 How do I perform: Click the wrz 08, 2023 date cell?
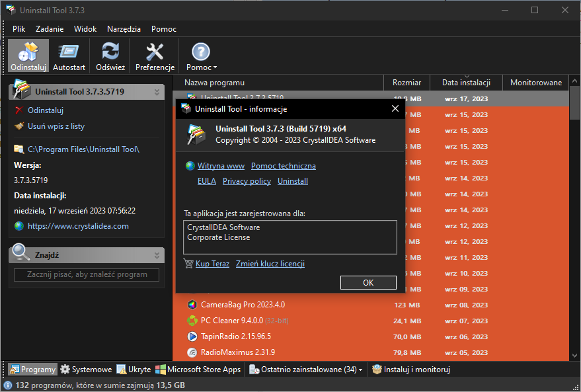click(466, 305)
